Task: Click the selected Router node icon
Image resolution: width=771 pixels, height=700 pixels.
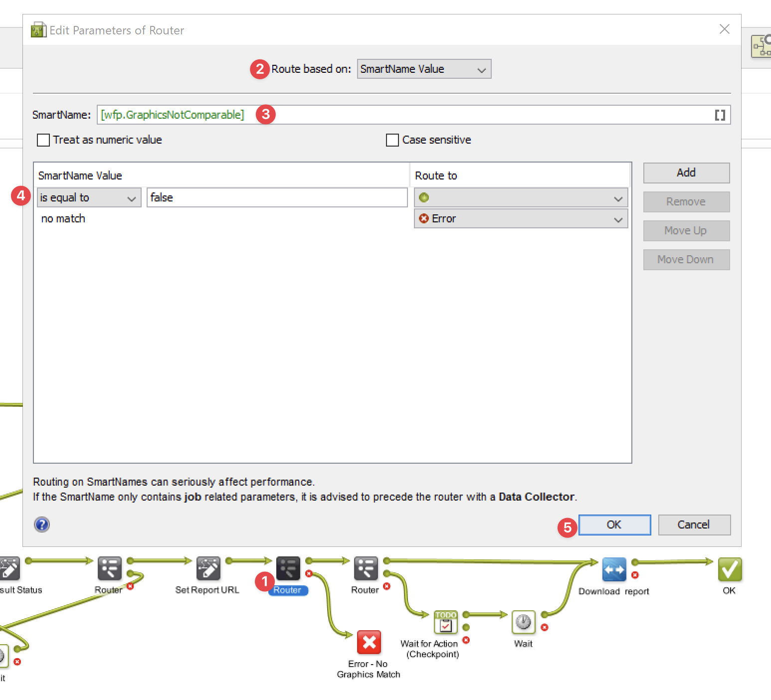Action: (288, 569)
